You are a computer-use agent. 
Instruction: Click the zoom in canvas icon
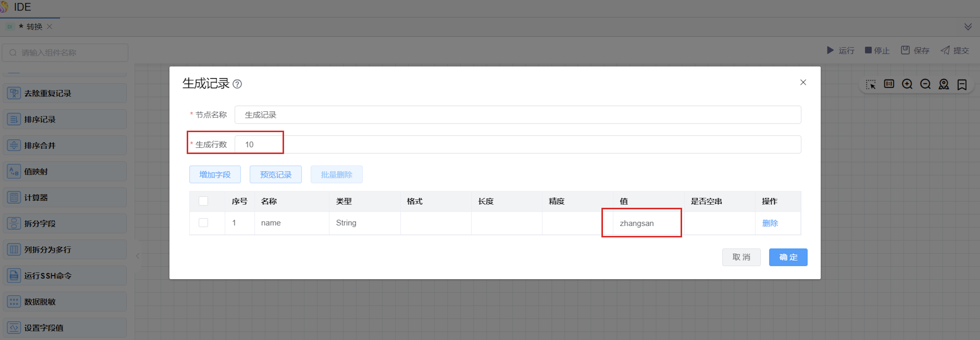pos(907,84)
